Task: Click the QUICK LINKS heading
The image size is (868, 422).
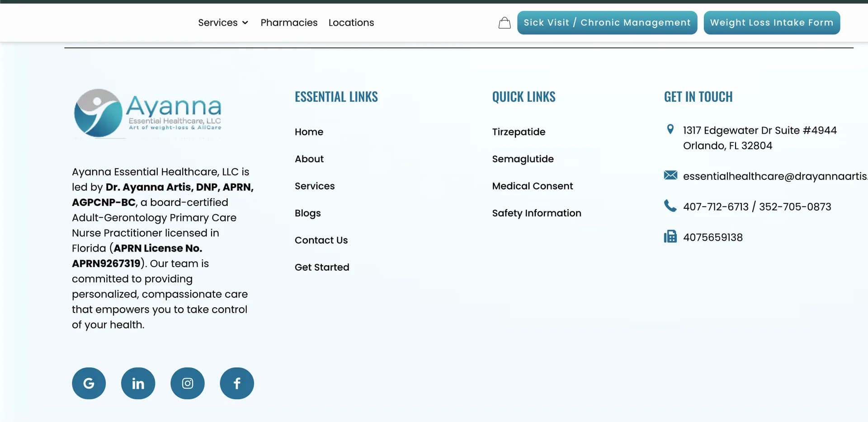Action: 524,97
